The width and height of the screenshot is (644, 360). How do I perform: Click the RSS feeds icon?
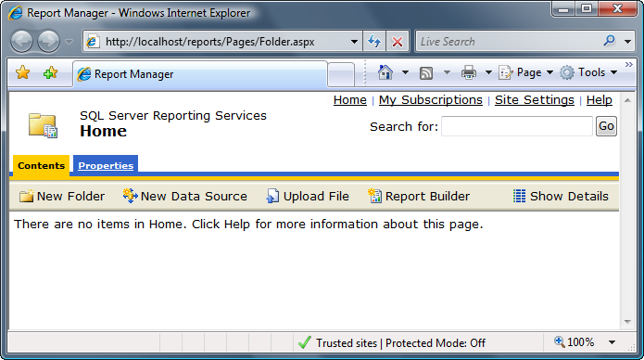coord(426,73)
